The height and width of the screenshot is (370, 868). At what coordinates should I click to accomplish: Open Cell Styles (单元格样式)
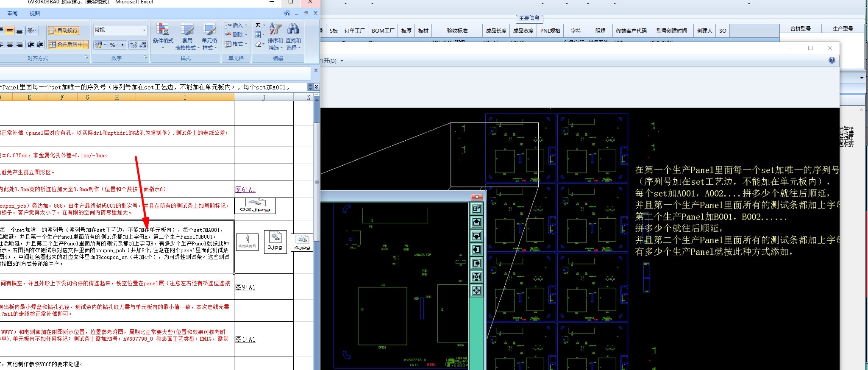[209, 36]
